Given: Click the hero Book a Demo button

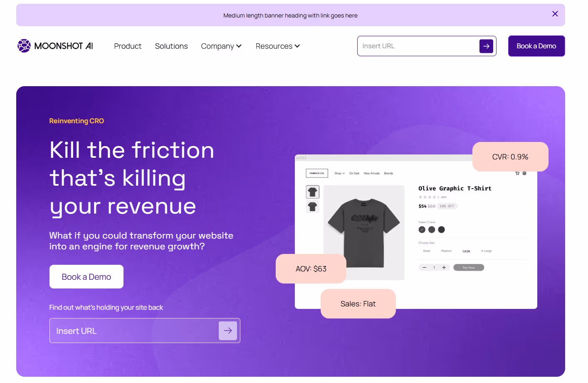Looking at the screenshot, I should click(86, 277).
